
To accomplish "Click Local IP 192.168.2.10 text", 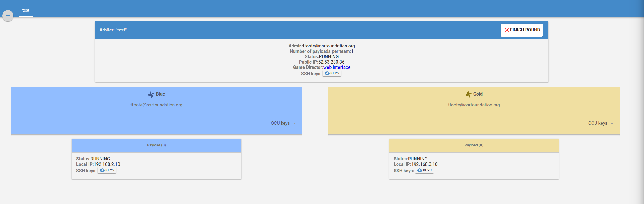I will 98,164.
